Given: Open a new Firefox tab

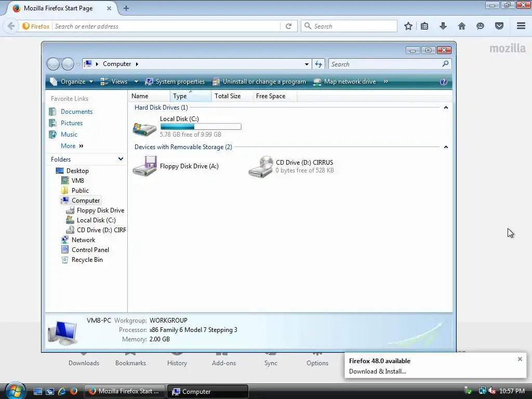Looking at the screenshot, I should 126,8.
